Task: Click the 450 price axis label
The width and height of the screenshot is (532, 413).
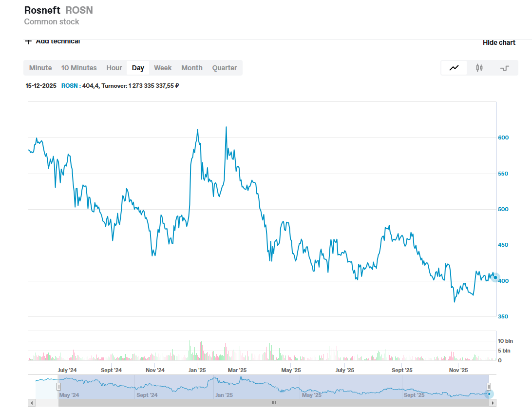Action: [x=503, y=245]
